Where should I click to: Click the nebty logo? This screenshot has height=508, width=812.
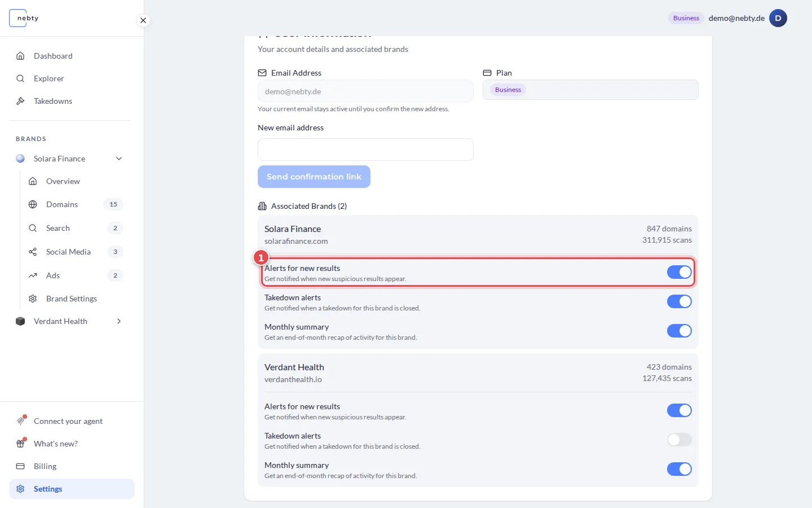click(x=24, y=18)
